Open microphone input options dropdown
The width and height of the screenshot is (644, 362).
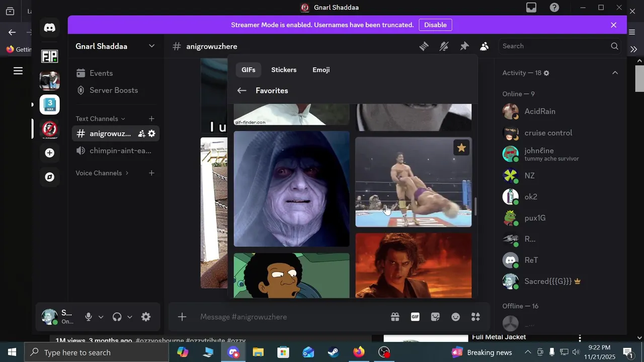point(101,317)
